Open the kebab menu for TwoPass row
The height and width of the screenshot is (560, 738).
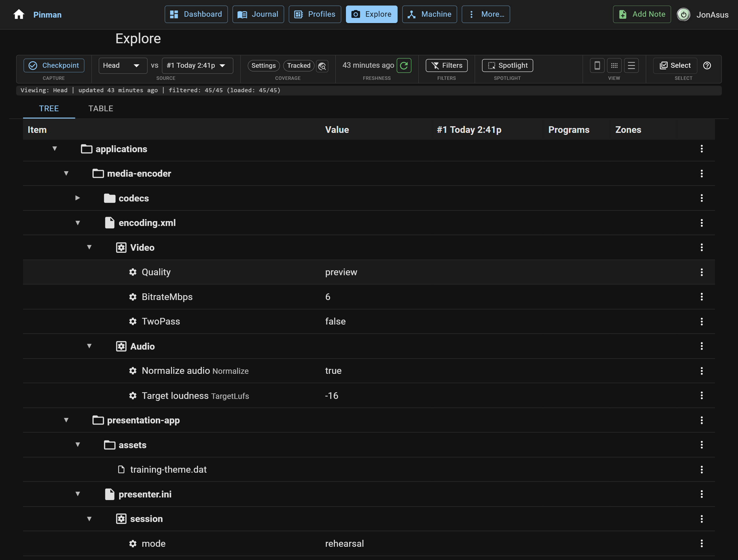(x=702, y=322)
